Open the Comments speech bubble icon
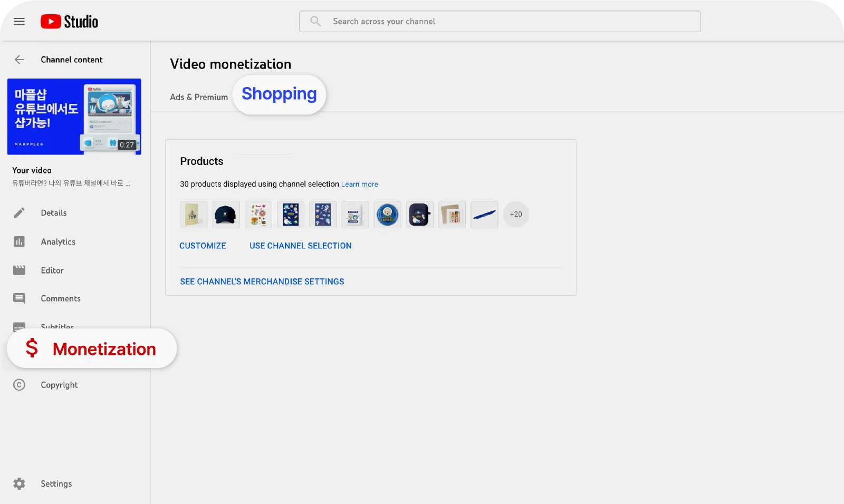This screenshot has width=844, height=504. 19,298
